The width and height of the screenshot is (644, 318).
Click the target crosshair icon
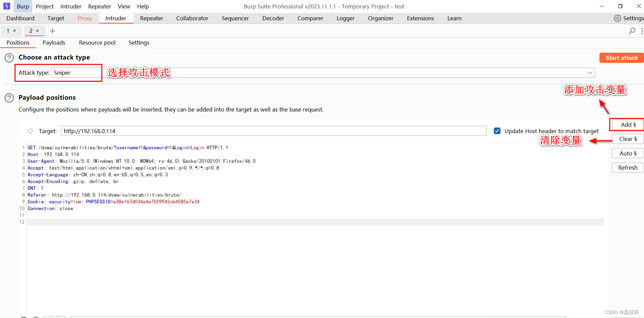pyautogui.click(x=30, y=131)
